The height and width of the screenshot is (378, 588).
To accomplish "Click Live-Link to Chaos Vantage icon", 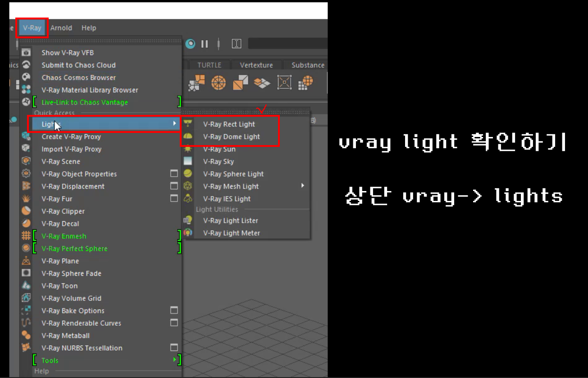I will coord(26,102).
